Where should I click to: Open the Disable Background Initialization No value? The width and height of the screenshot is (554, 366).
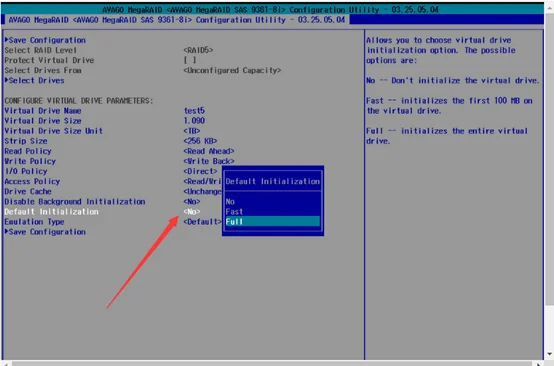(191, 201)
